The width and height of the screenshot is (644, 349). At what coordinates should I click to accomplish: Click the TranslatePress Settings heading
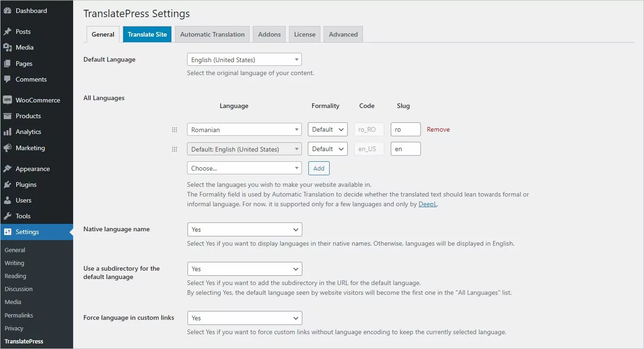pos(137,13)
